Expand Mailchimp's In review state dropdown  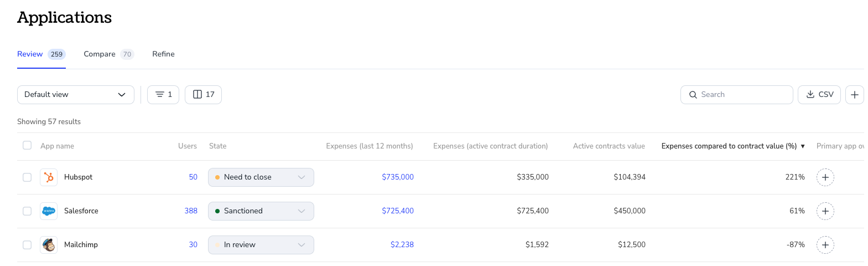[x=261, y=245]
